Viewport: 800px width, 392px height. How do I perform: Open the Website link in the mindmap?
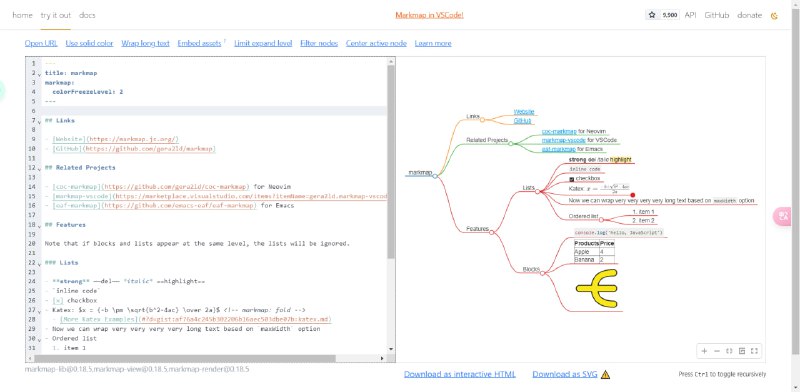pos(524,112)
